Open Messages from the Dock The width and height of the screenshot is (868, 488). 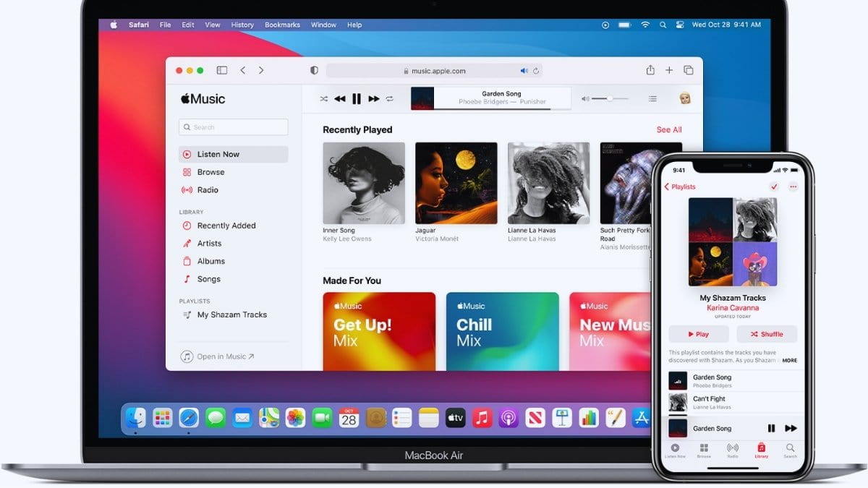[216, 417]
